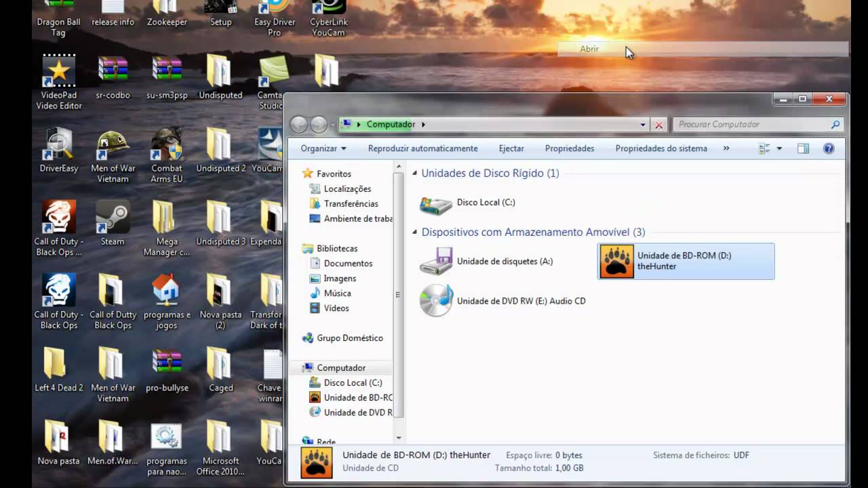Image resolution: width=868 pixels, height=488 pixels.
Task: Open the Caged folder on desktop
Action: click(x=221, y=370)
